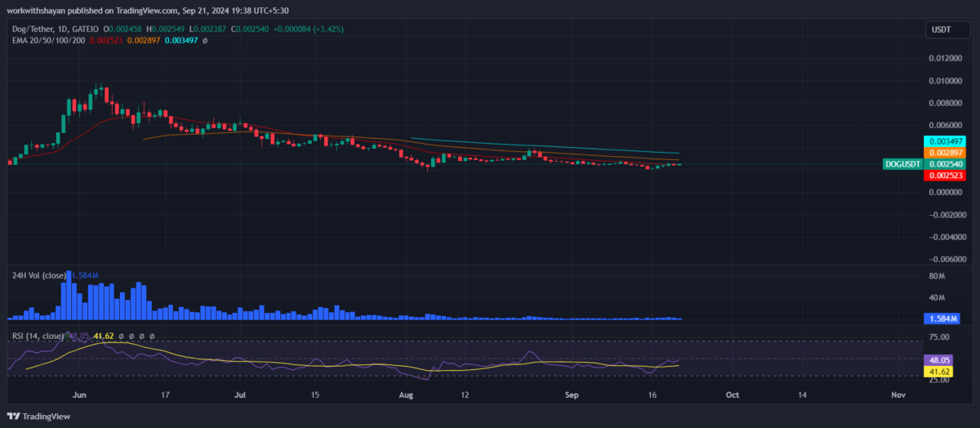Click the 80M volume scale label
This screenshot has height=428, width=980.
coord(937,276)
